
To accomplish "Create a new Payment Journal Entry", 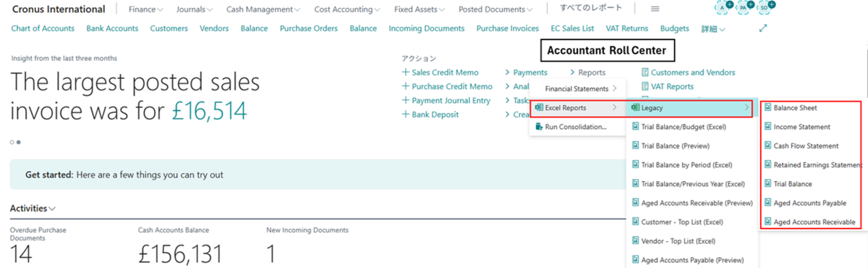I will (x=446, y=101).
